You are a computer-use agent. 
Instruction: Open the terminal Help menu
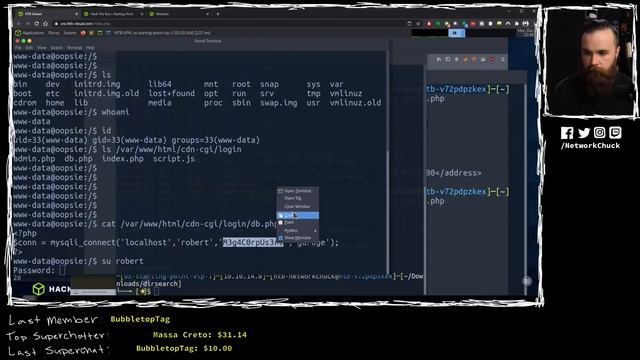tap(90, 47)
